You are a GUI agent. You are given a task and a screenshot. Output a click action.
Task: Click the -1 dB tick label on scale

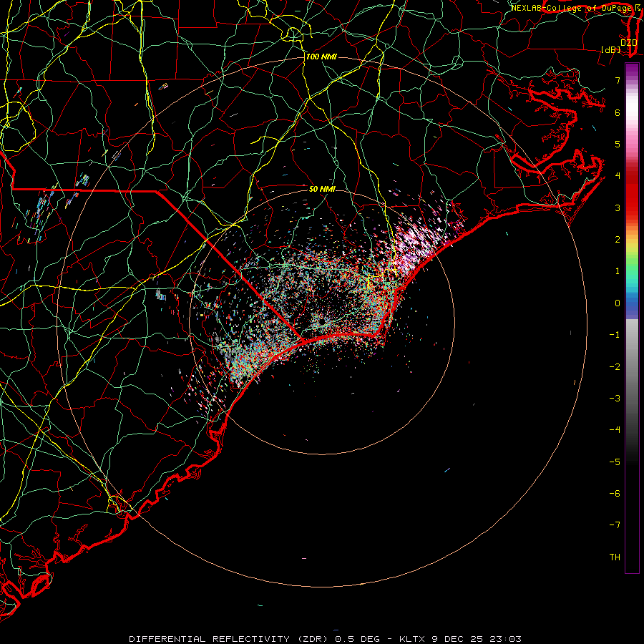tap(615, 335)
